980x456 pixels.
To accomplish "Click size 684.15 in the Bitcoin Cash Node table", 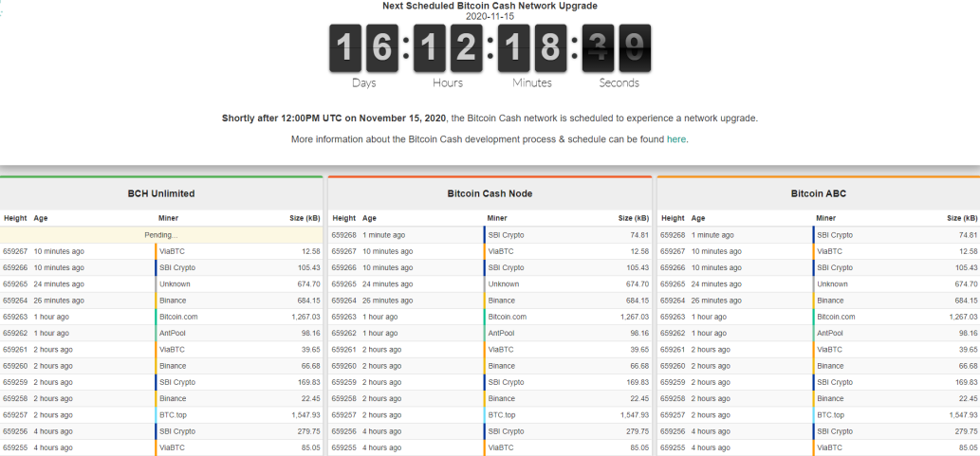I will click(638, 300).
